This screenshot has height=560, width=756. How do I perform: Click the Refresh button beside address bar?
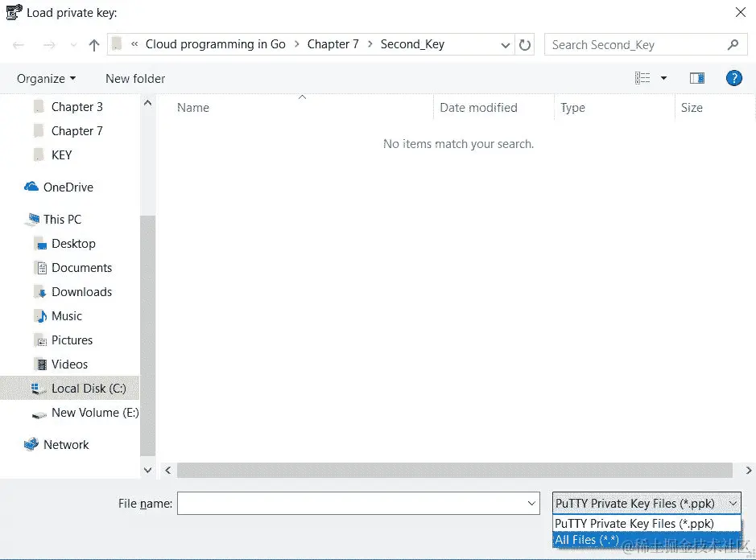525,45
